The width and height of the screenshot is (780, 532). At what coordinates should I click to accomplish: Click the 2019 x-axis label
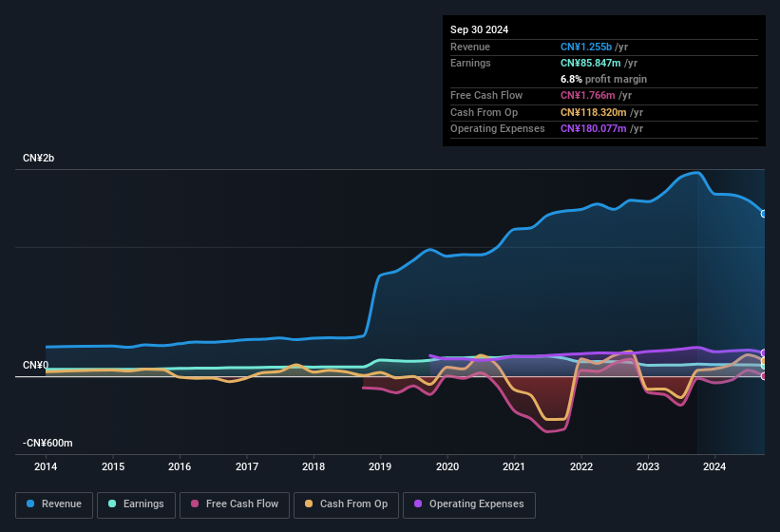click(x=380, y=466)
